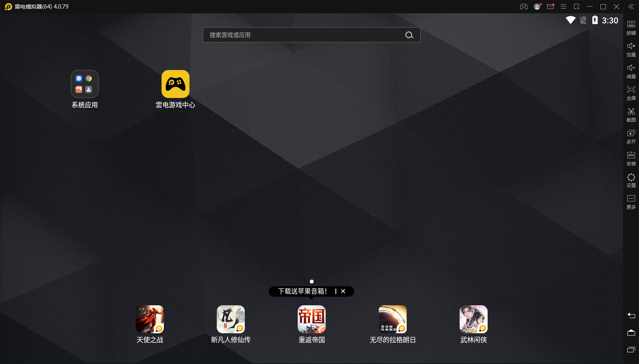Show more tools (更多)
The image size is (639, 364).
[x=631, y=202]
